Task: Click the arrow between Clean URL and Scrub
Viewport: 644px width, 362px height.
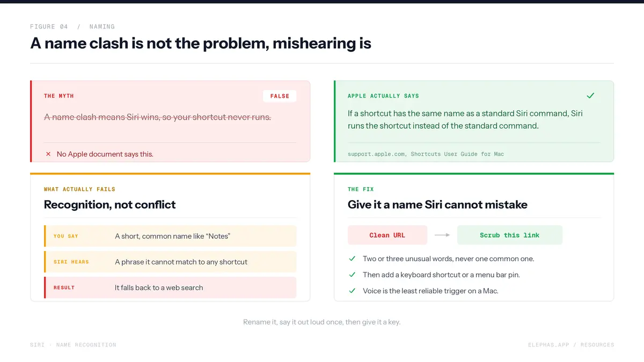Action: [442, 235]
